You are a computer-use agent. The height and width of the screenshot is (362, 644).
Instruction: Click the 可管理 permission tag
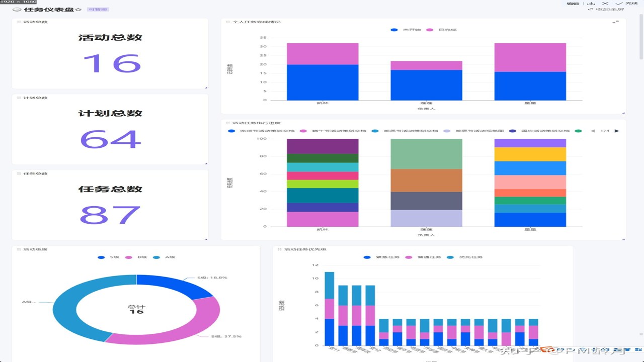pos(98,10)
